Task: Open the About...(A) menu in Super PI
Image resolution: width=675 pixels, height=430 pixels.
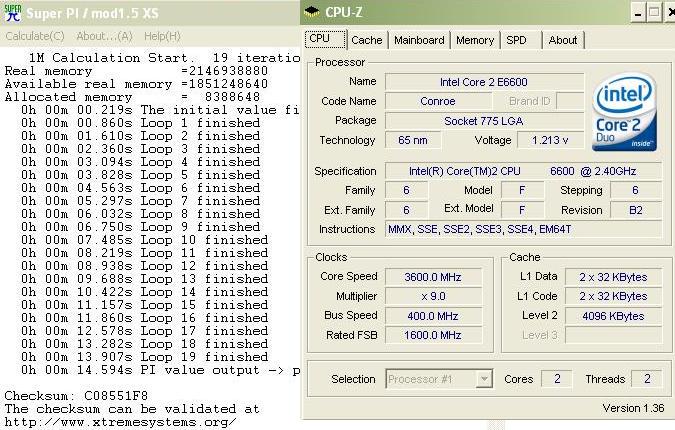Action: pyautogui.click(x=104, y=36)
